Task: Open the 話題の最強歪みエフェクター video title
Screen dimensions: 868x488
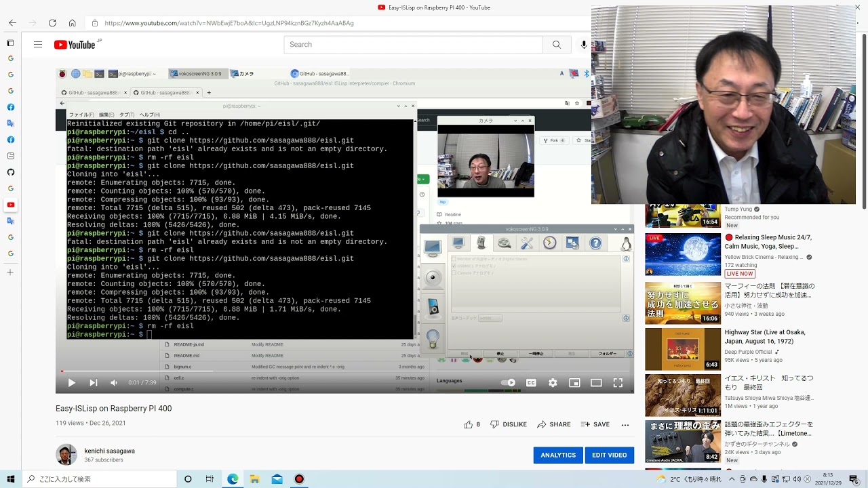Action: 769,429
